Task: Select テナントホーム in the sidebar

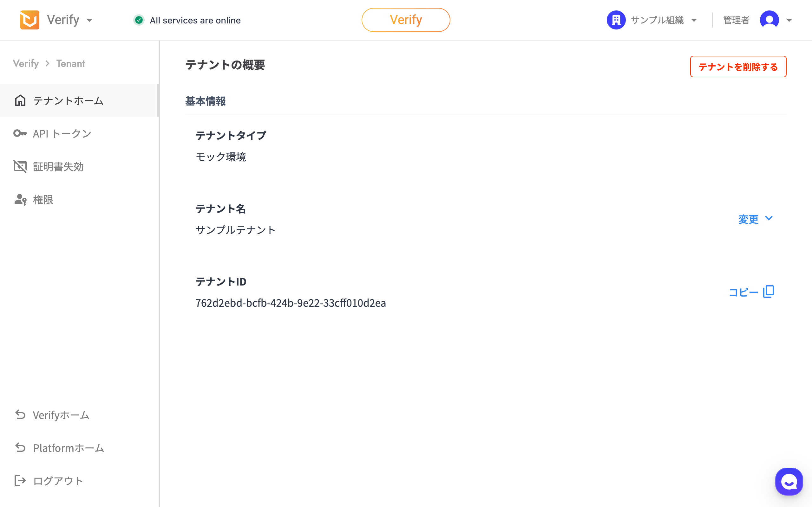Action: pos(69,100)
